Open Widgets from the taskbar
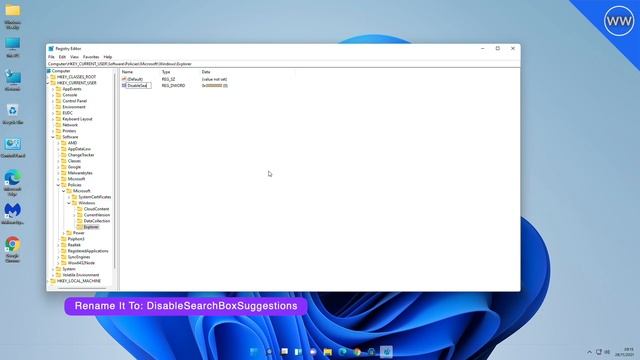Screen dimensions: 640x360 point(298,352)
